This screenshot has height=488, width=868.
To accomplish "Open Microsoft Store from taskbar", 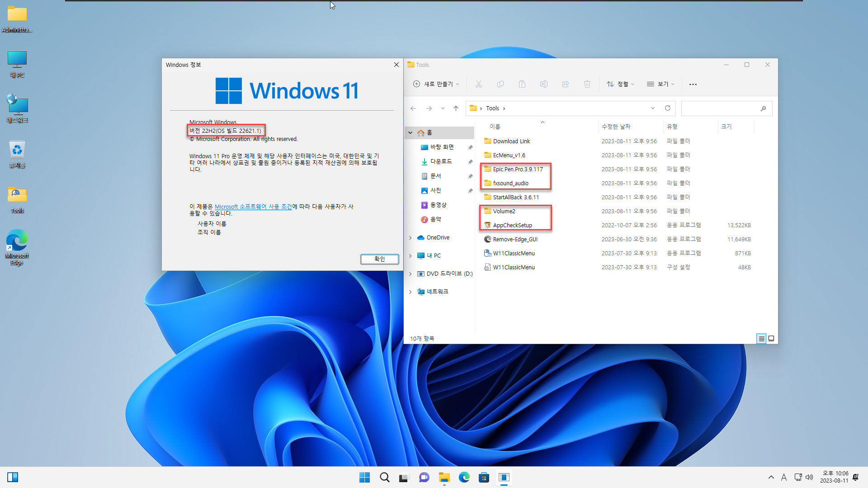I will pyautogui.click(x=484, y=477).
